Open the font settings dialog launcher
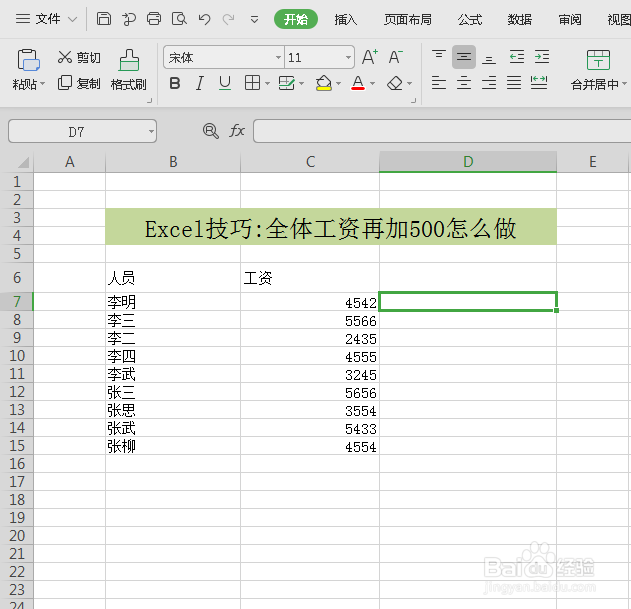This screenshot has width=631, height=609. point(413,101)
